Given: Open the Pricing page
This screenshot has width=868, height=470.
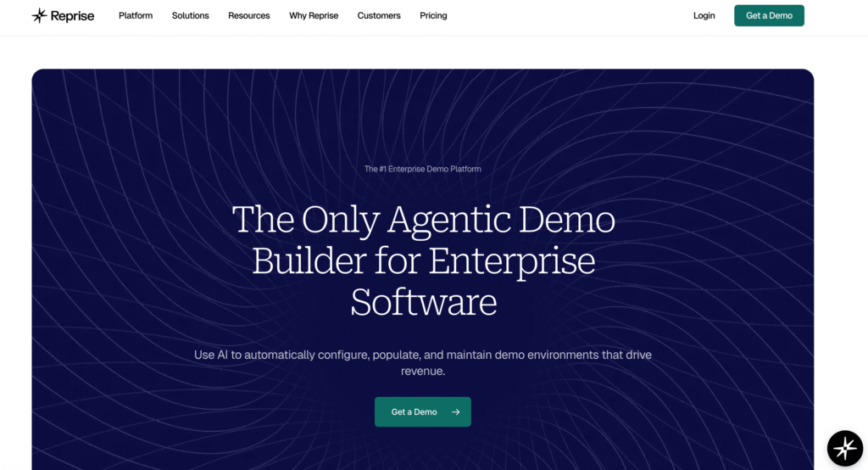Looking at the screenshot, I should coord(433,16).
